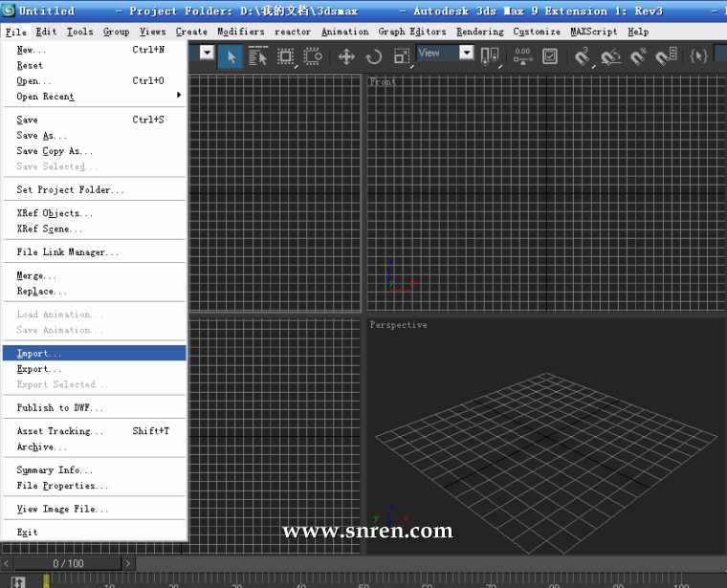Choose XRef Objects... entry

(x=95, y=213)
